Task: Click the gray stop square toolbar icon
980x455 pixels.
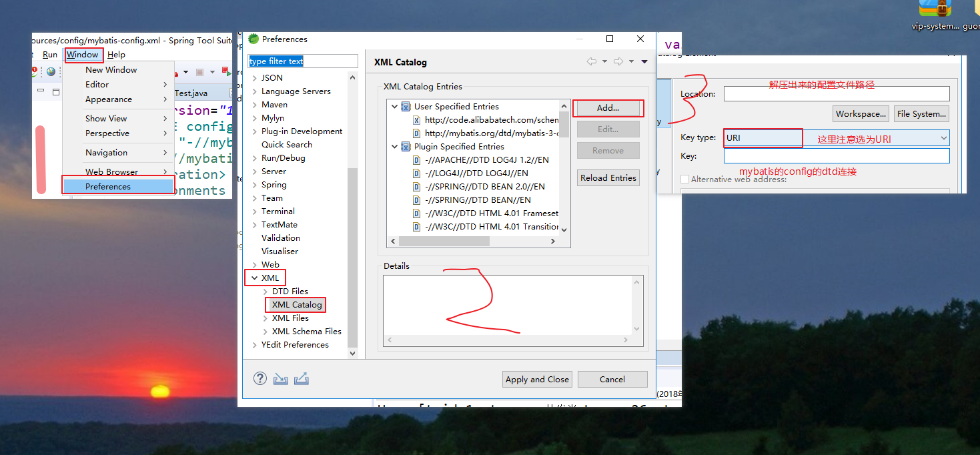Action: click(x=199, y=72)
